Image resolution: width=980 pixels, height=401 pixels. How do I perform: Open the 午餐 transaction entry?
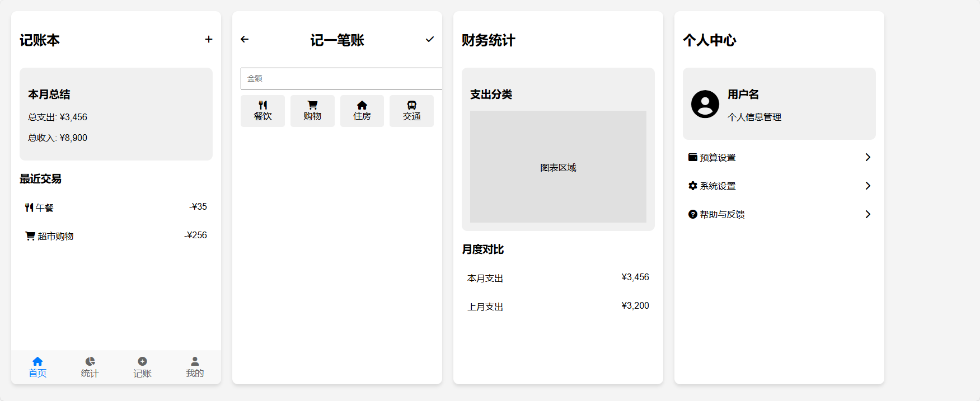(116, 207)
